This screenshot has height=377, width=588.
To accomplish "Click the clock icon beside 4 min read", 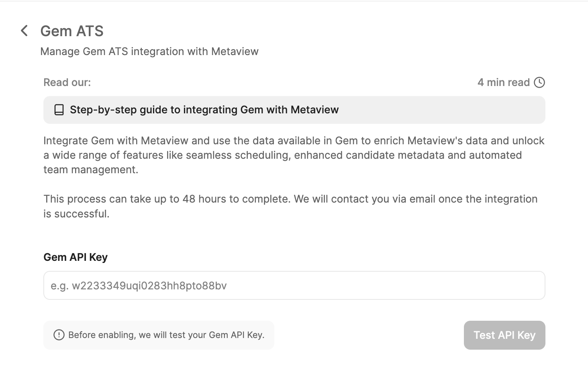I will (x=539, y=82).
